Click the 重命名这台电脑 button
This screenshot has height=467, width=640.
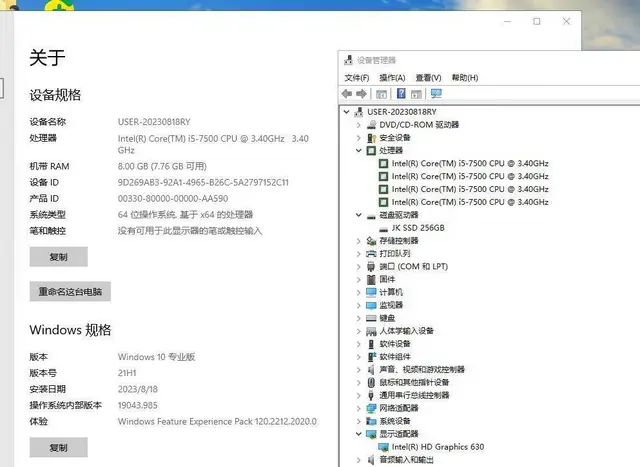[x=70, y=291]
